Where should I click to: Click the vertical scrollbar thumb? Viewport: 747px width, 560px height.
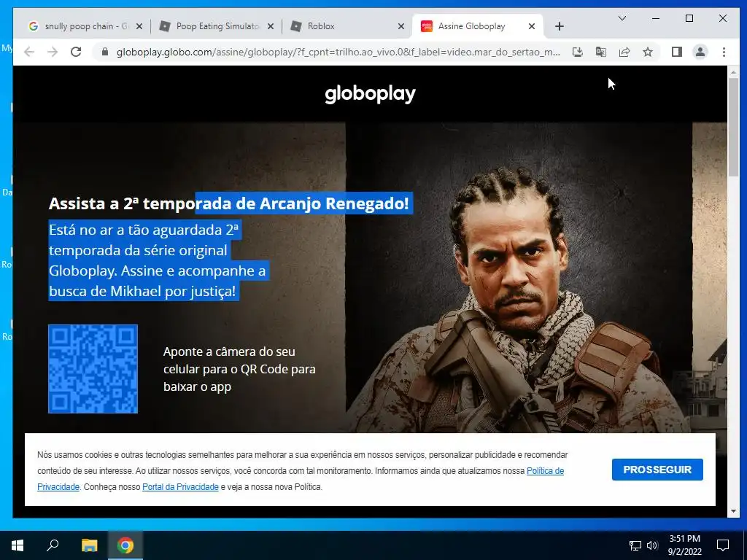733,128
